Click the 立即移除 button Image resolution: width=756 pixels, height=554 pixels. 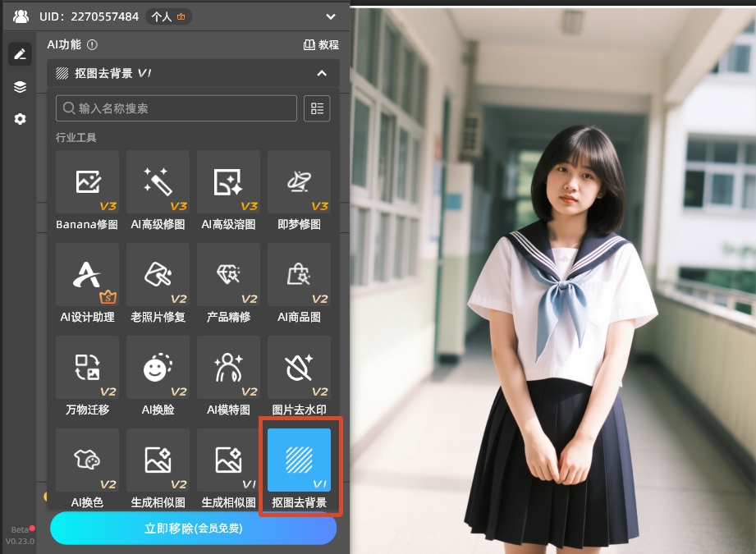point(194,529)
